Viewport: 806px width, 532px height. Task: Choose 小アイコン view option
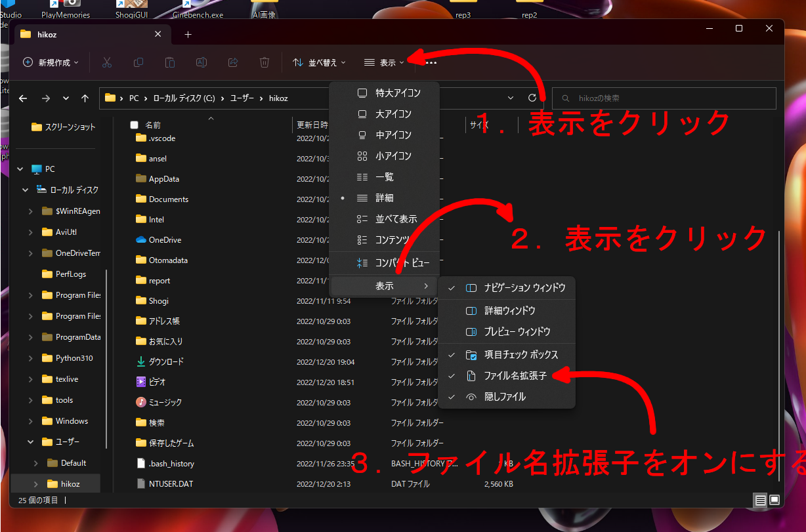pyautogui.click(x=384, y=155)
